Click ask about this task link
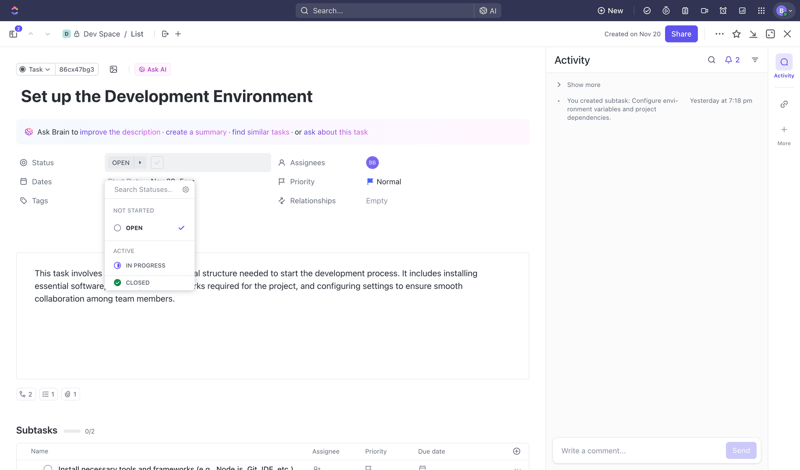The width and height of the screenshot is (800, 470). point(336,132)
